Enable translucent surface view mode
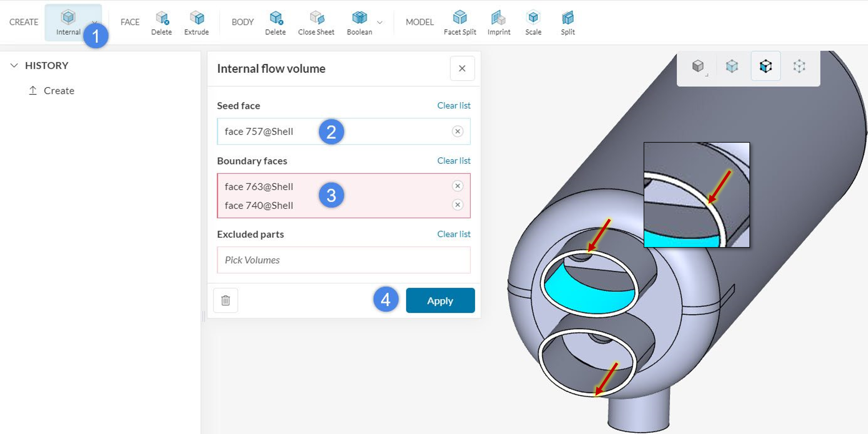 [731, 66]
